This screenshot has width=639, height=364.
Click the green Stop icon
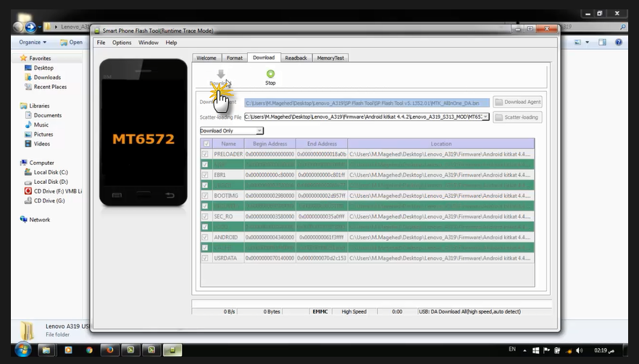tap(271, 74)
